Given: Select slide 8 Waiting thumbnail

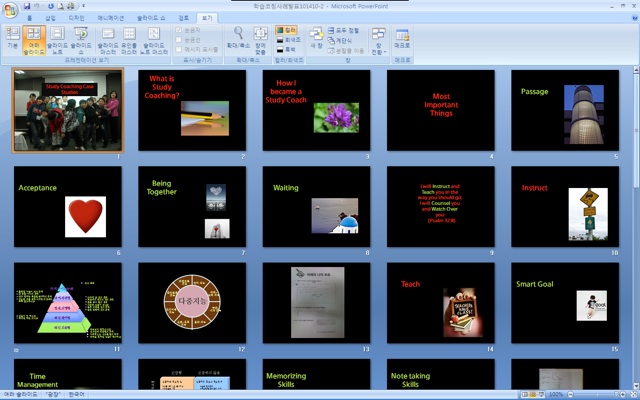Looking at the screenshot, I should tap(316, 207).
